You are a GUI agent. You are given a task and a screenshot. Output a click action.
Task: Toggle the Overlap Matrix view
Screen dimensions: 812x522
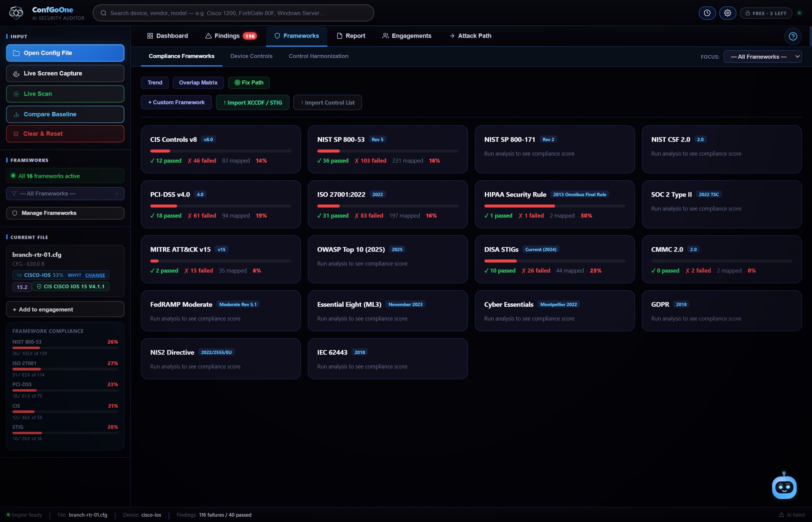pos(198,83)
